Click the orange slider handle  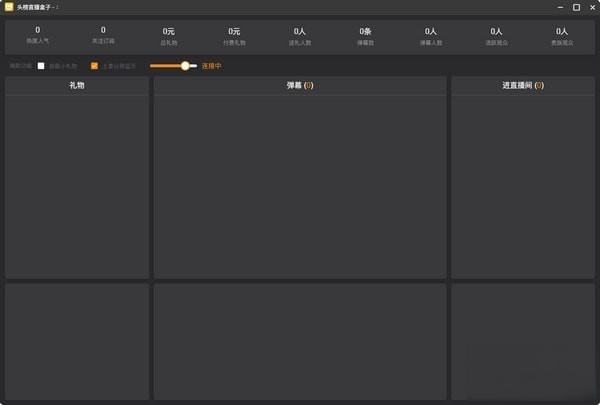coord(185,66)
